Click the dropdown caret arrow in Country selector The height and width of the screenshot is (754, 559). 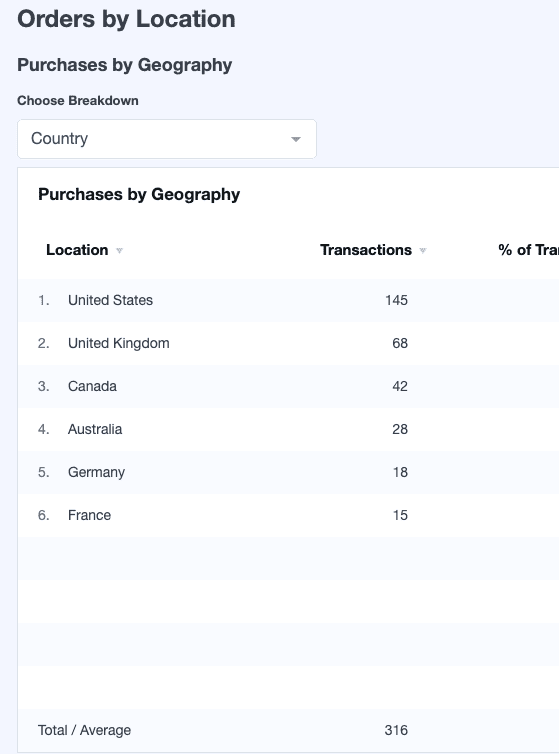(296, 139)
